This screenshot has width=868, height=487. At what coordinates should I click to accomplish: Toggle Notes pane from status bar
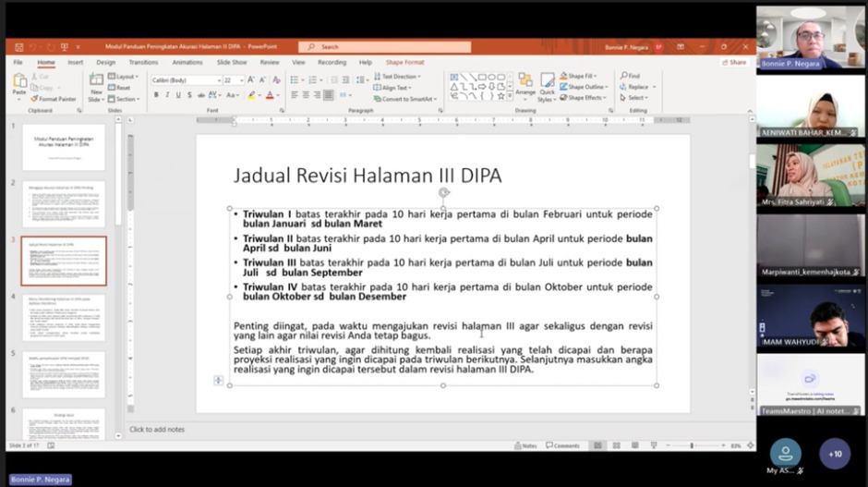(x=525, y=445)
